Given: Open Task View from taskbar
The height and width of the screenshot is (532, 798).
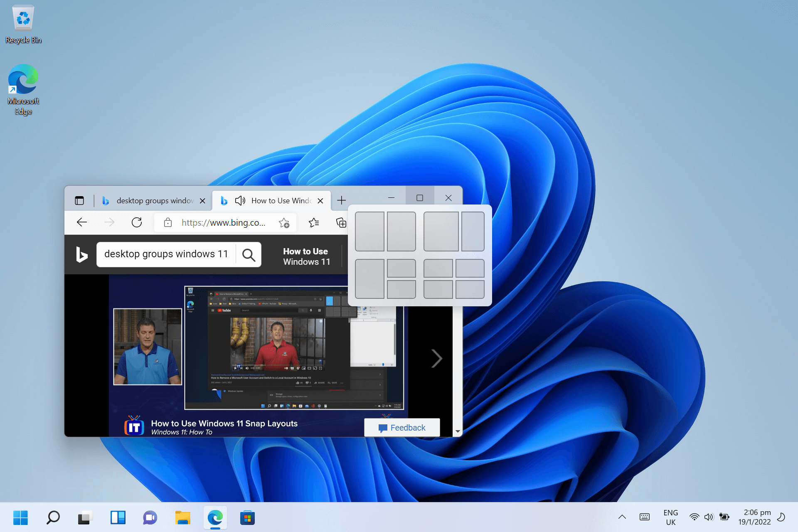Looking at the screenshot, I should click(85, 517).
